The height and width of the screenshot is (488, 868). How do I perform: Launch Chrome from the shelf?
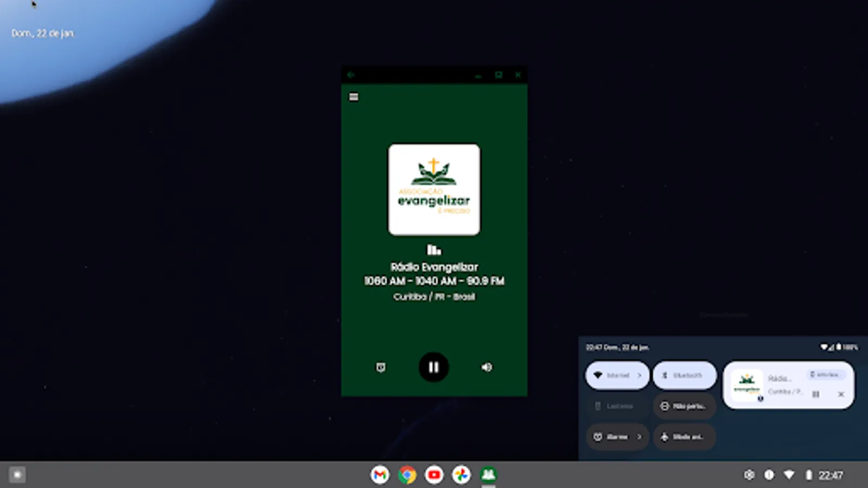pos(407,475)
